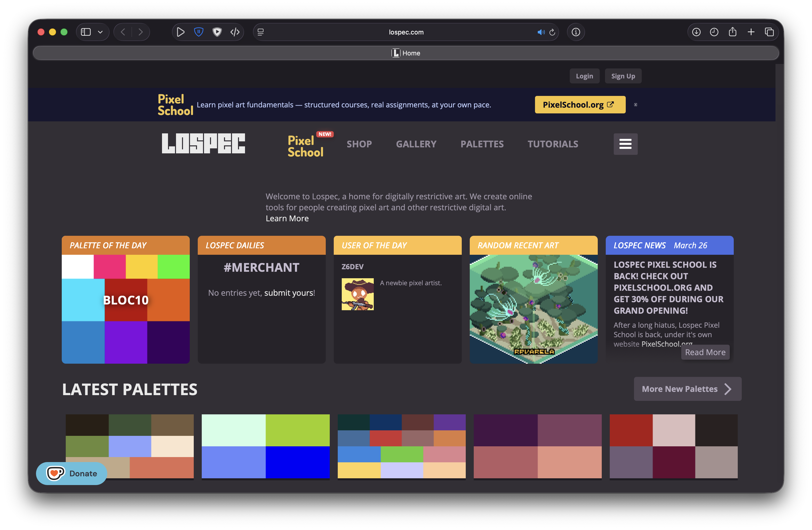The width and height of the screenshot is (812, 530).
Task: Open the olive and brown latest palette
Action: 130,447
